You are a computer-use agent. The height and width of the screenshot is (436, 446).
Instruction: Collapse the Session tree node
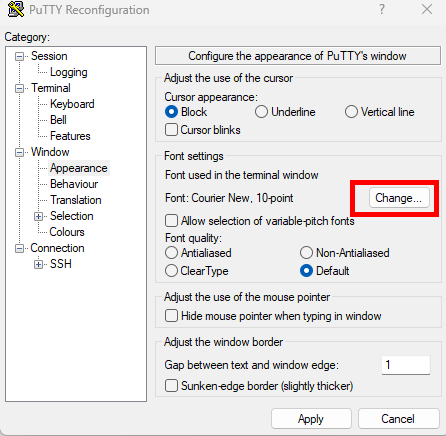(x=19, y=56)
